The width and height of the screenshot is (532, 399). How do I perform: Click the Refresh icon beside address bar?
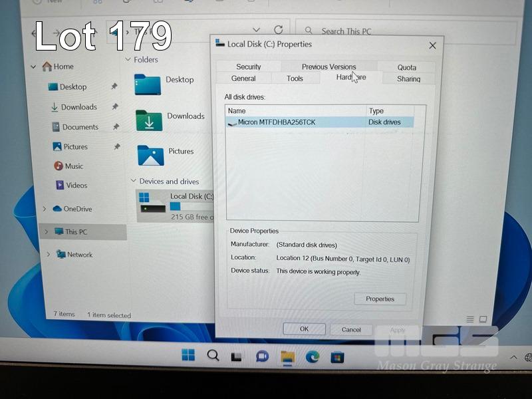pyautogui.click(x=279, y=30)
